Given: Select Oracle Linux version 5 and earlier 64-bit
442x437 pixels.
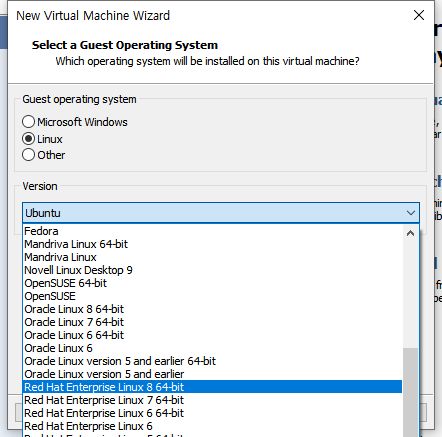Looking at the screenshot, I should (212, 361).
